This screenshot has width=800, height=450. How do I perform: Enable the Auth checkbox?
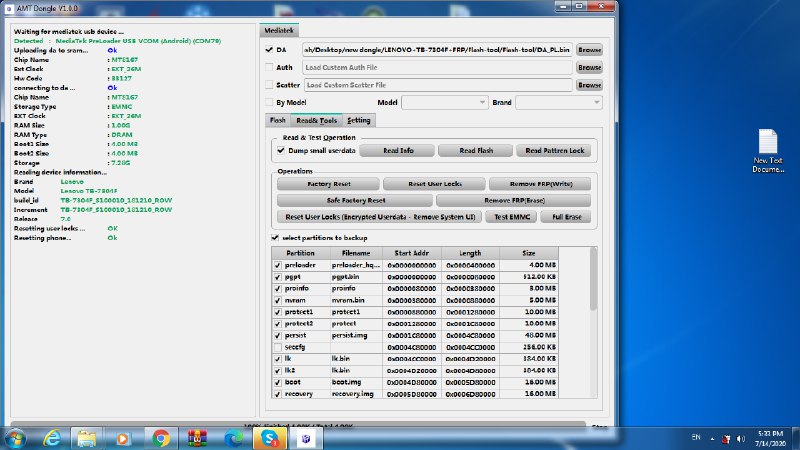pyautogui.click(x=269, y=67)
